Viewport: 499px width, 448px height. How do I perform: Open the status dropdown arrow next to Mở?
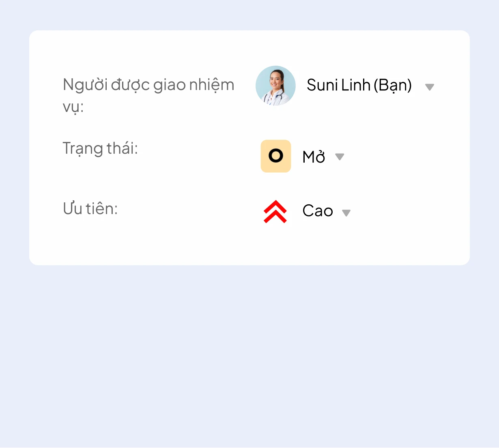point(340,157)
